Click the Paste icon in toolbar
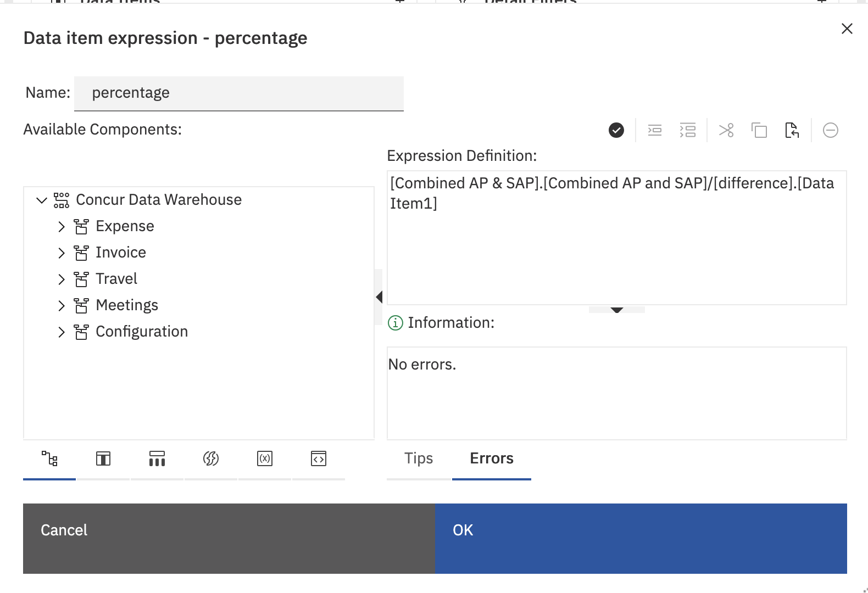Screen dimensions: 868x593 coord(792,130)
